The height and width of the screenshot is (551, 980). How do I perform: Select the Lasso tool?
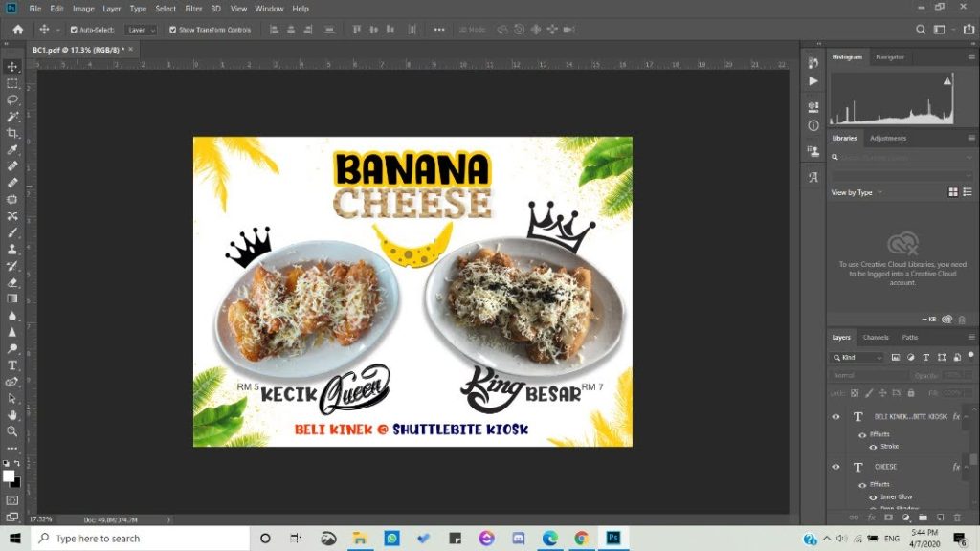click(x=12, y=99)
